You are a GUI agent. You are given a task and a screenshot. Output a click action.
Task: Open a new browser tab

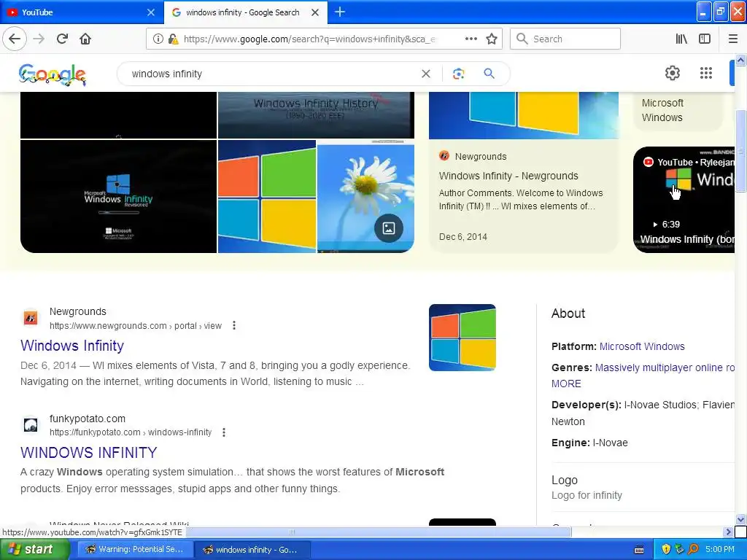pos(340,12)
